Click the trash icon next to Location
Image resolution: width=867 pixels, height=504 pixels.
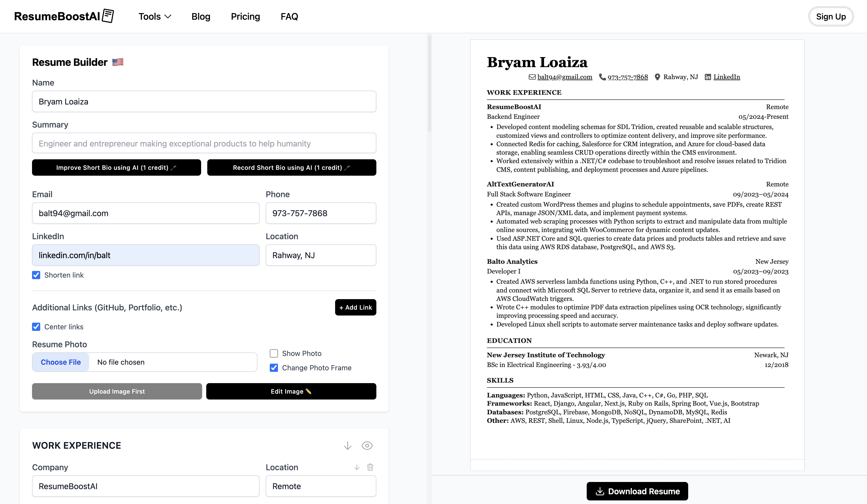coord(370,467)
